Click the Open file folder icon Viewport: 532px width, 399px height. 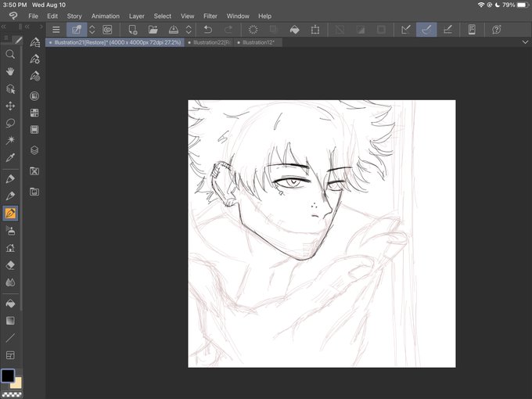click(x=153, y=30)
